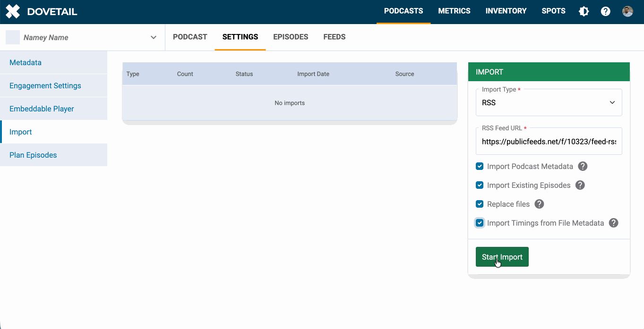The image size is (644, 329).
Task: Go to Engagement Settings in sidebar
Action: click(45, 85)
